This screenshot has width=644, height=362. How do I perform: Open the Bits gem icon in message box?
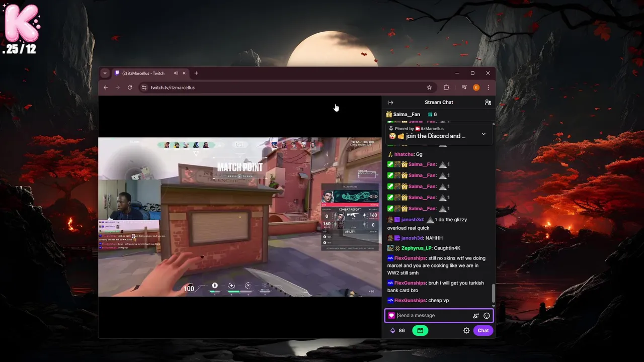point(391,316)
